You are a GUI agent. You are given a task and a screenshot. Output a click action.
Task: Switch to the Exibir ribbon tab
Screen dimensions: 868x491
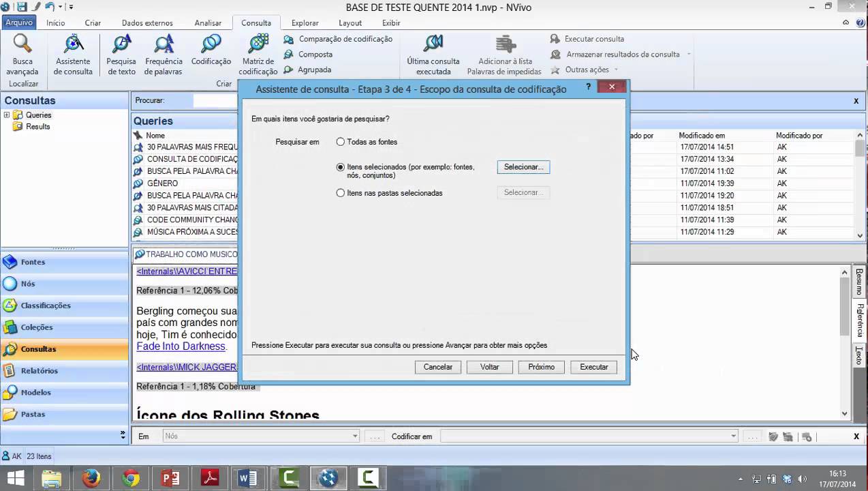[391, 23]
